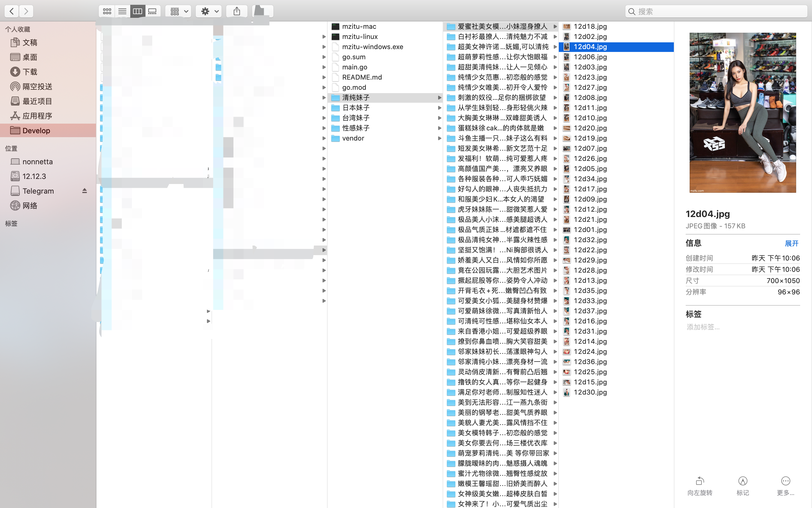812x508 pixels.
Task: Select the file 12d07.jpg
Action: coord(616,148)
